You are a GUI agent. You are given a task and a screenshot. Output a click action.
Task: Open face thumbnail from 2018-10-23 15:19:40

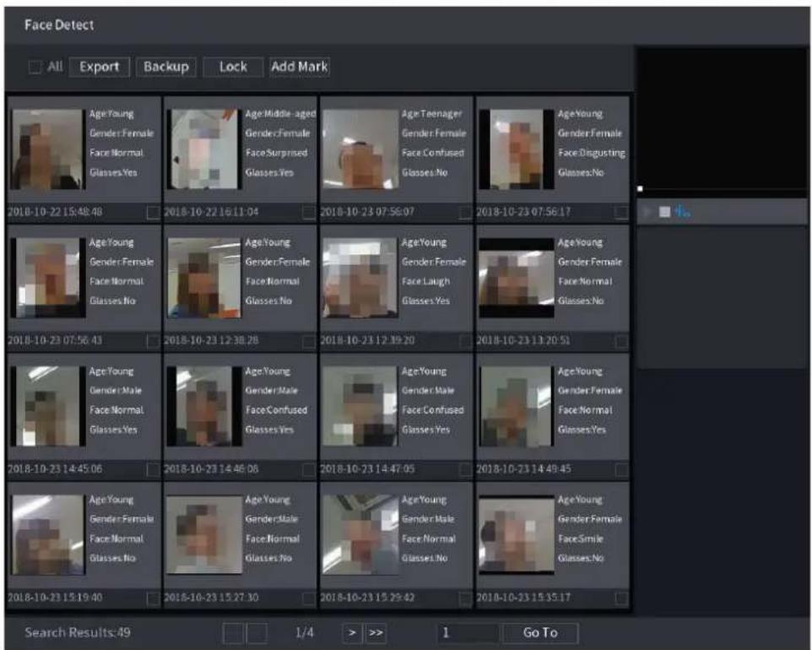pyautogui.click(x=47, y=535)
